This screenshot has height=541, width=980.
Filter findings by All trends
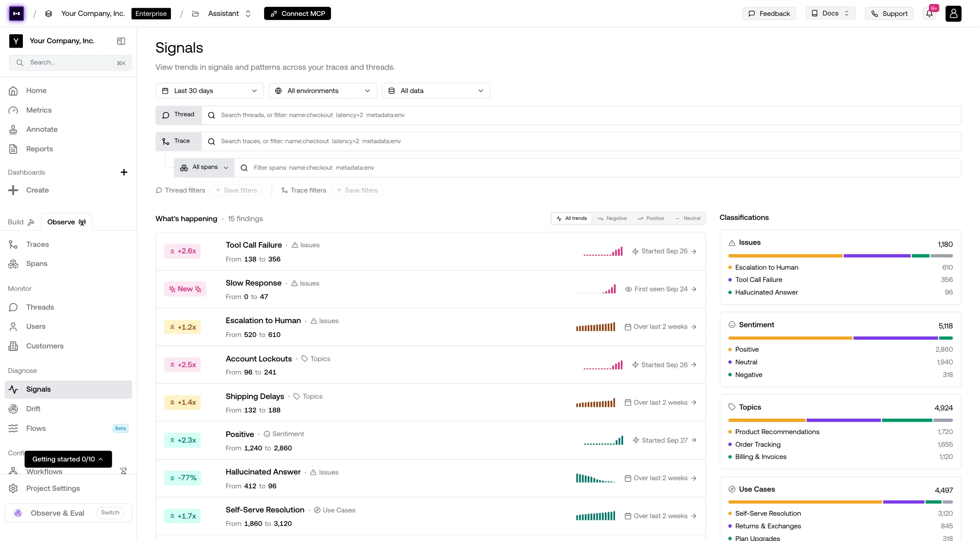[x=571, y=218]
